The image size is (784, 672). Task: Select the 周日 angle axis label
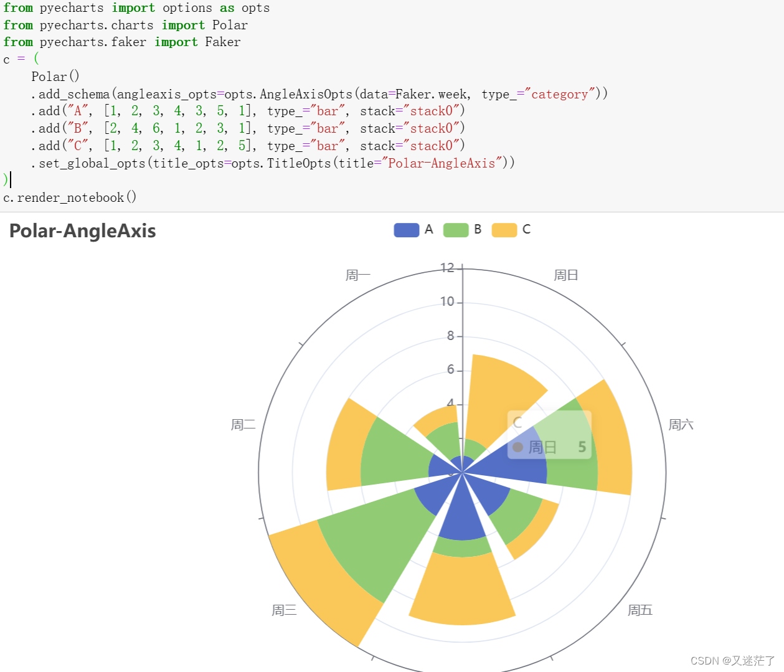(x=565, y=274)
